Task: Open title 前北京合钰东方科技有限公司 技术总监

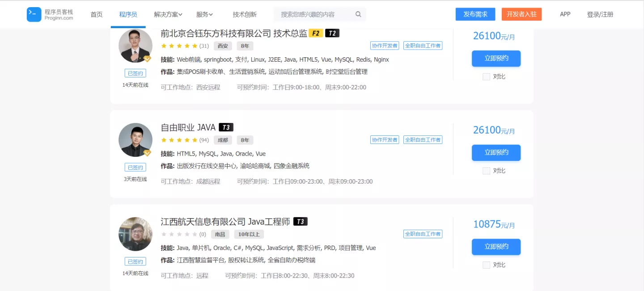Action: pyautogui.click(x=234, y=33)
